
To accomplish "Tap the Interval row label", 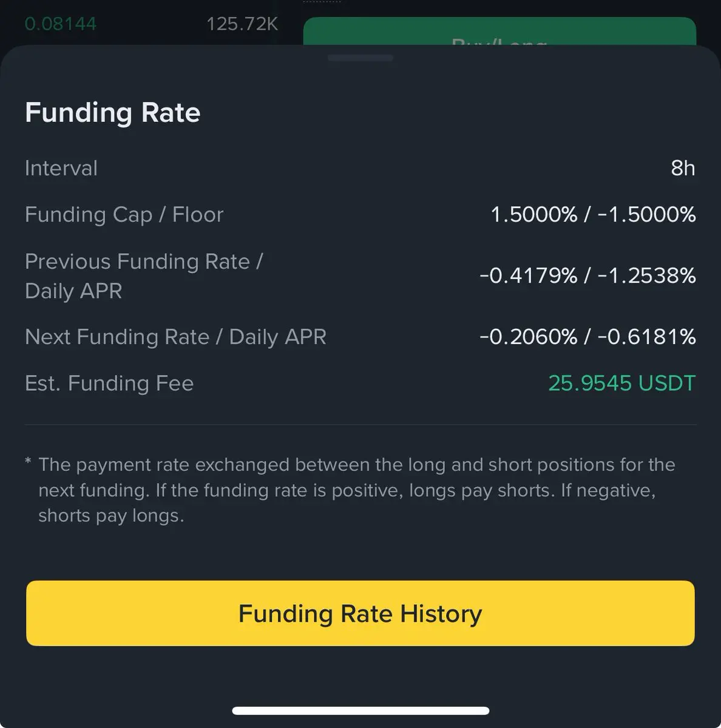I will pos(61,168).
